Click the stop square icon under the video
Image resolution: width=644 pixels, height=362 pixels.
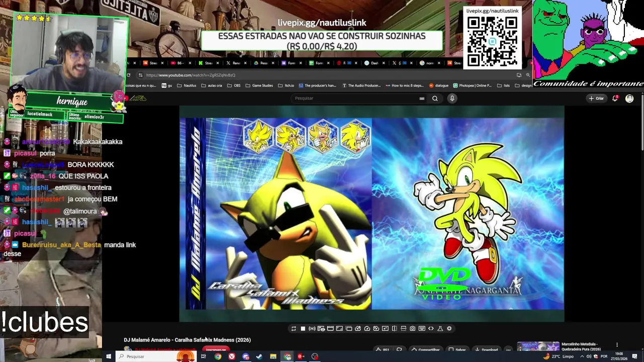303,328
